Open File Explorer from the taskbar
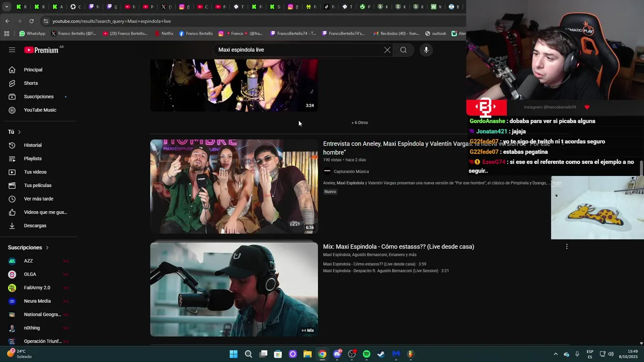The width and height of the screenshot is (644, 362). point(307,354)
